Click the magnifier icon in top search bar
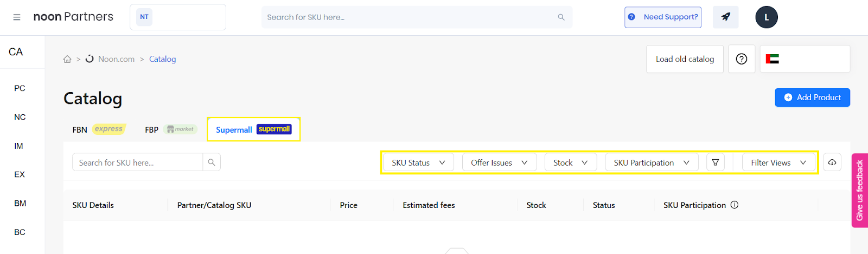 [561, 17]
